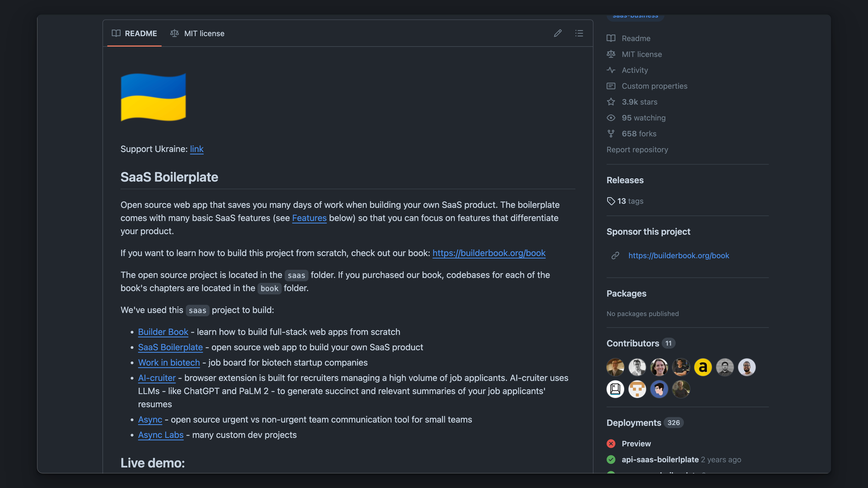Open the api-saas-boilerlplate deployment

click(x=660, y=460)
